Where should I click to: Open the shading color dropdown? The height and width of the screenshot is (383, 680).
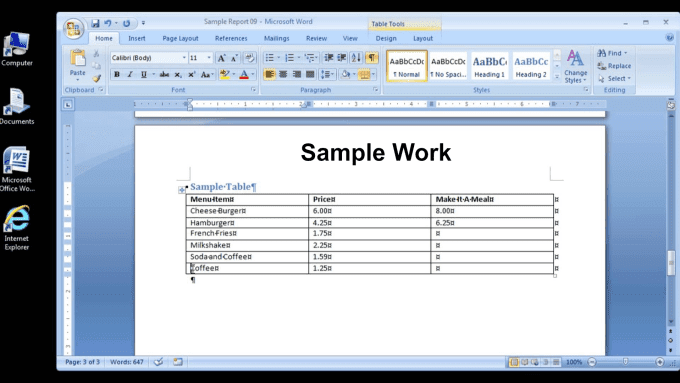(354, 75)
